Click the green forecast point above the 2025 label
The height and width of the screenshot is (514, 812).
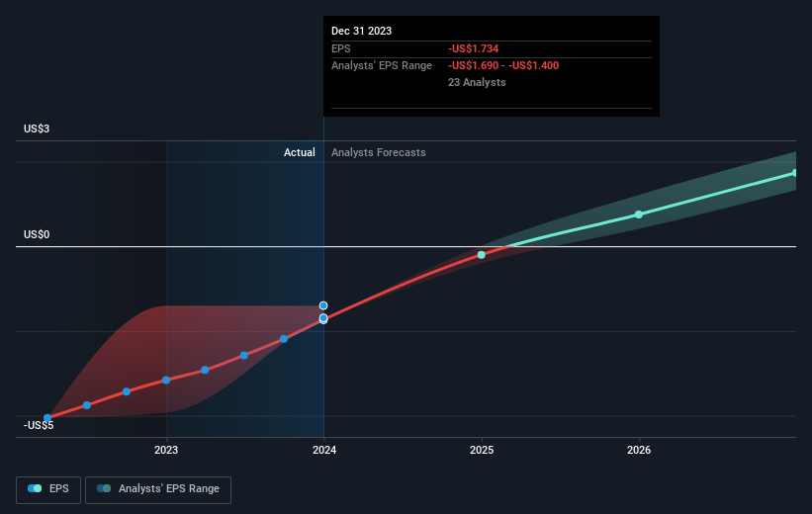tap(482, 255)
